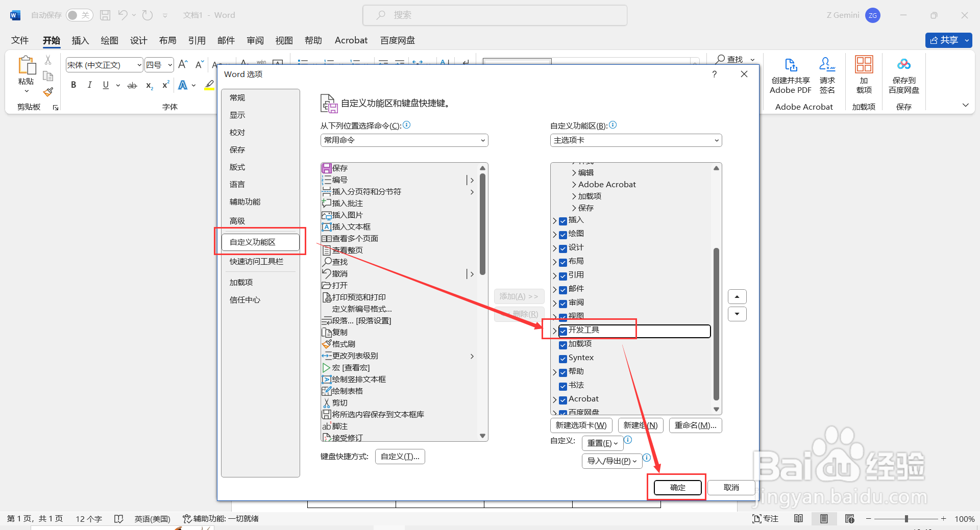Screen dimensions: 980x530
Task: Uncheck the 邮件 tab checkbox
Action: (563, 290)
